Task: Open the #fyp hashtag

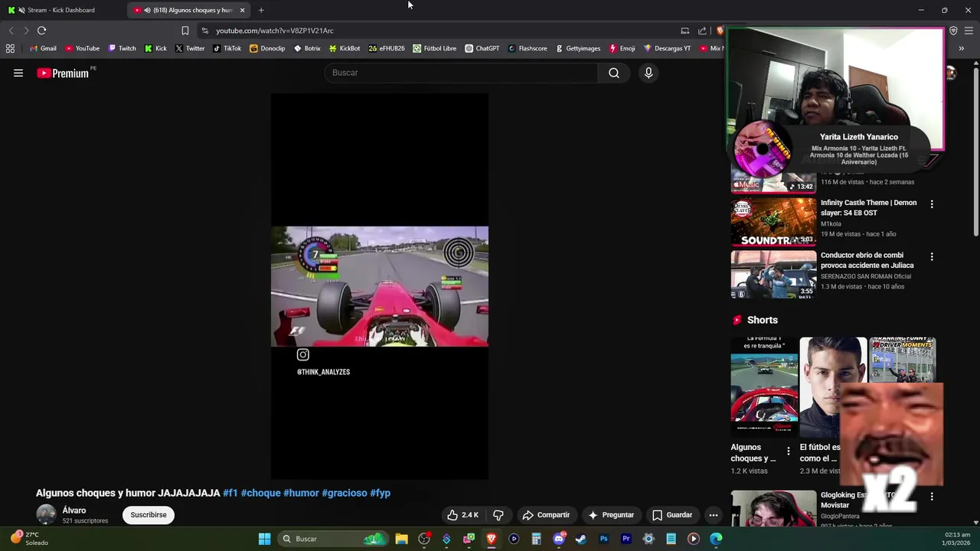Action: pyautogui.click(x=381, y=493)
